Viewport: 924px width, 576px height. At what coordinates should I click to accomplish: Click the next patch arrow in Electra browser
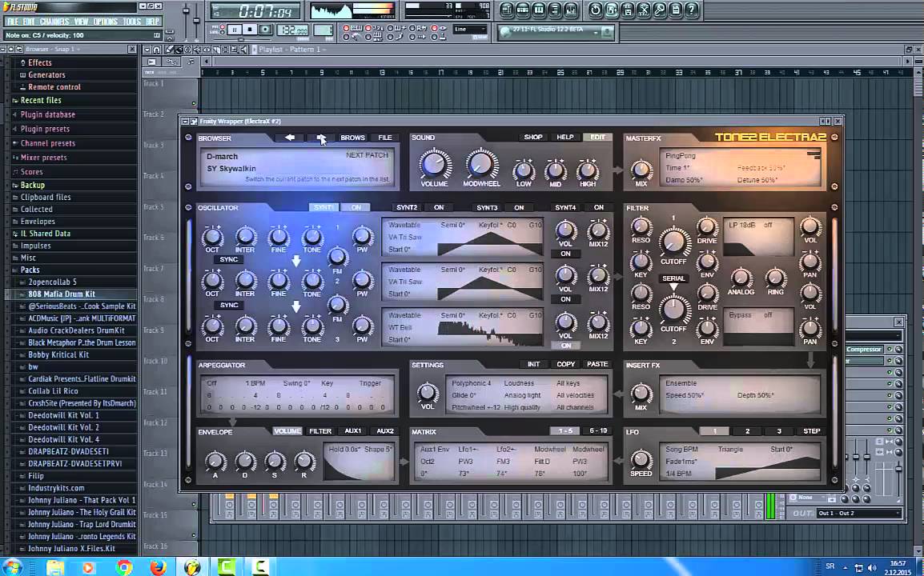pos(320,138)
